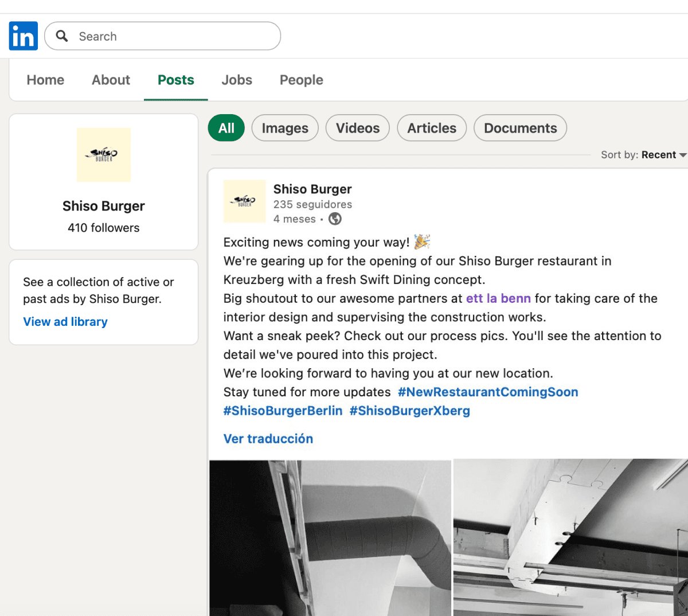Filter posts by Videos
The height and width of the screenshot is (616, 688).
[358, 128]
